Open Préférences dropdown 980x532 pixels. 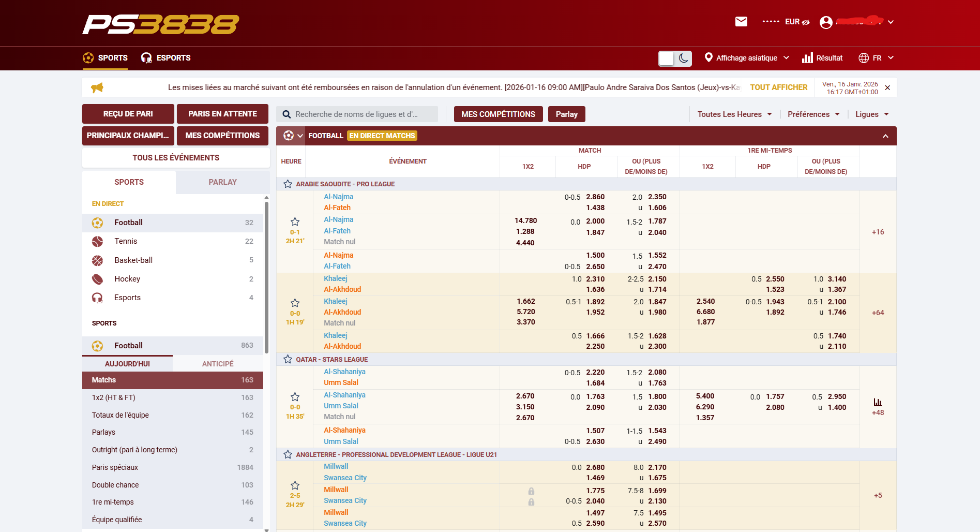coord(813,114)
